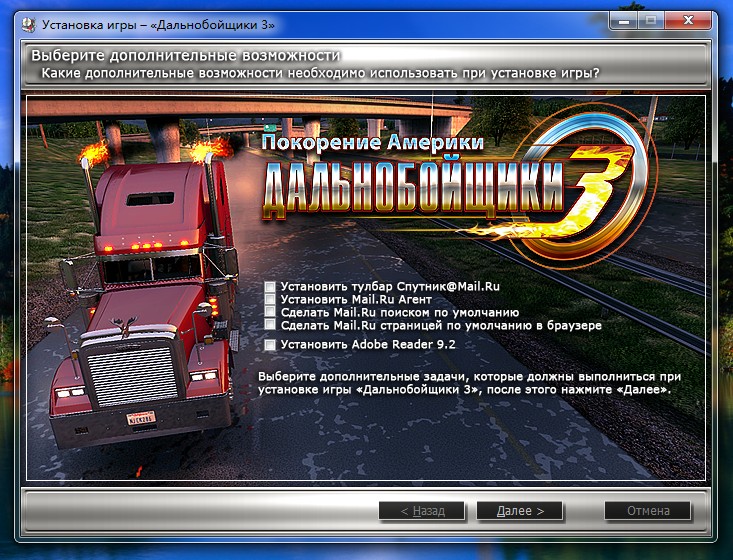Image resolution: width=733 pixels, height=560 pixels.
Task: Close the game installer window
Action: pyautogui.click(x=690, y=19)
